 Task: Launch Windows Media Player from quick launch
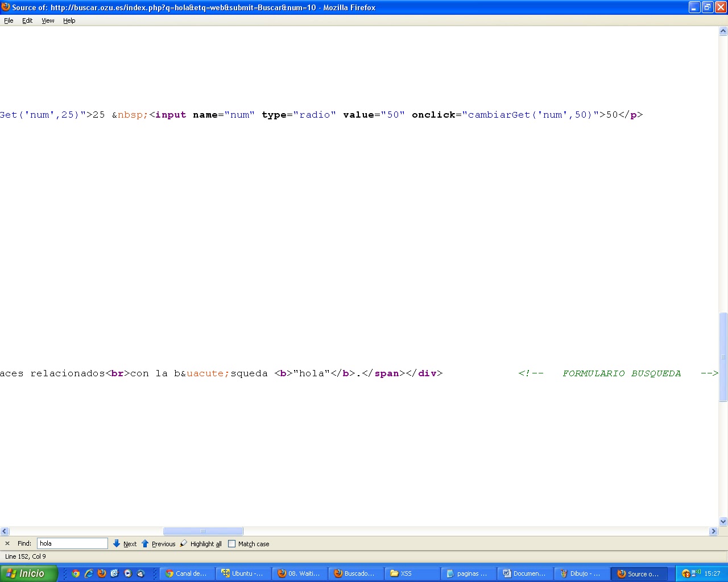click(x=128, y=573)
